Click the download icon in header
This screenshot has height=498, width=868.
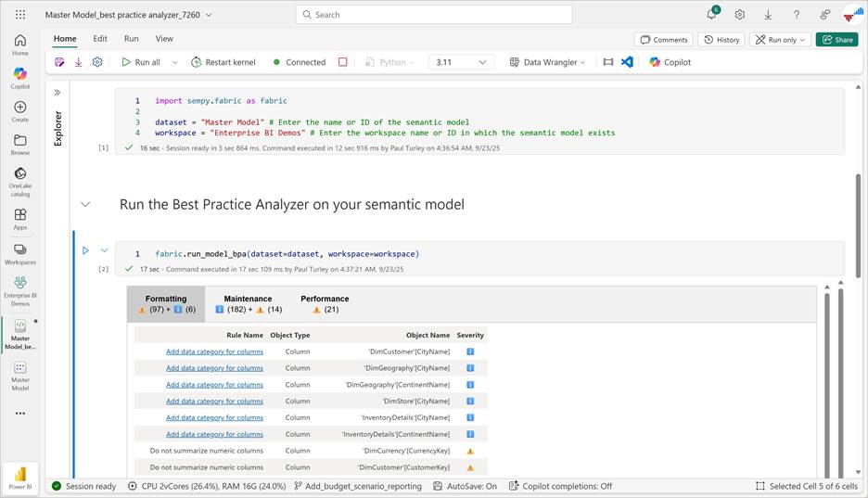tap(768, 15)
